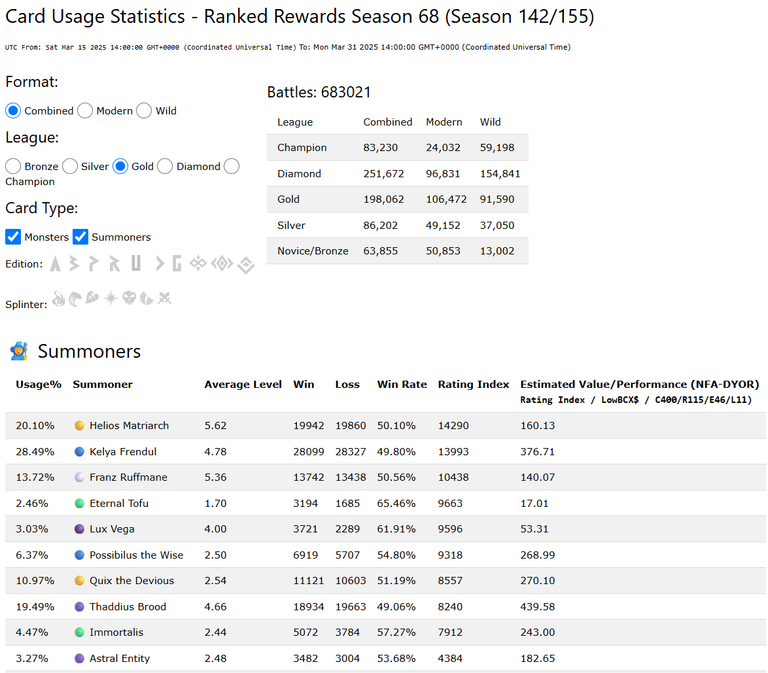The width and height of the screenshot is (768, 673).
Task: Select the Modern format radio button
Action: point(85,111)
